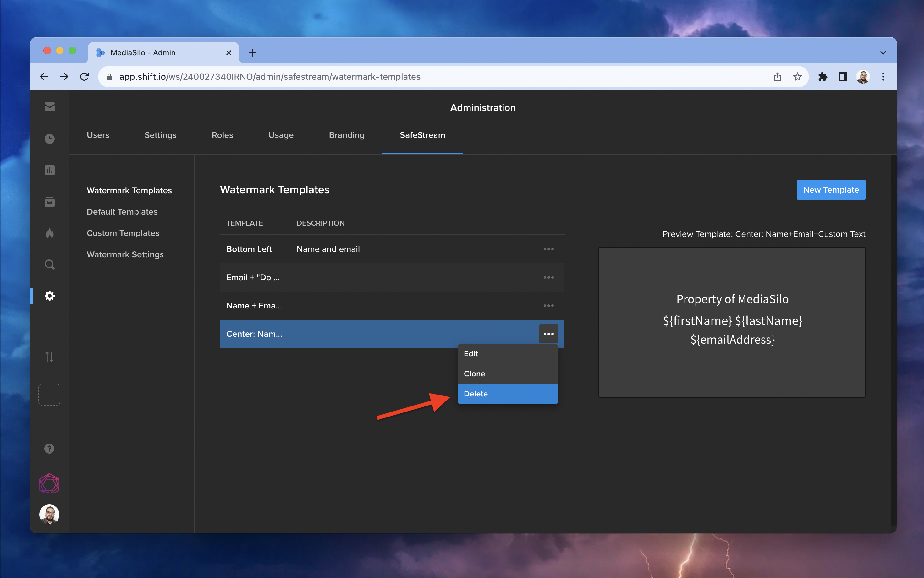Open the analytics bar chart icon
Image resolution: width=924 pixels, height=578 pixels.
tap(49, 170)
